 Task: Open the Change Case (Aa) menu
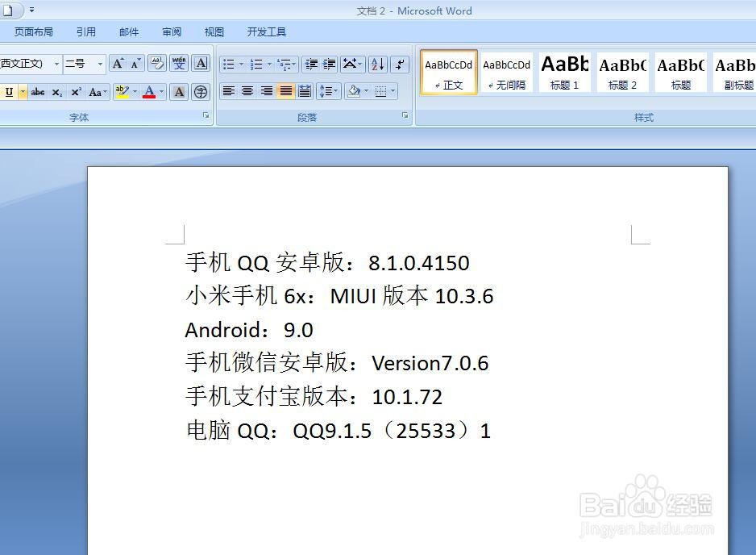(98, 92)
